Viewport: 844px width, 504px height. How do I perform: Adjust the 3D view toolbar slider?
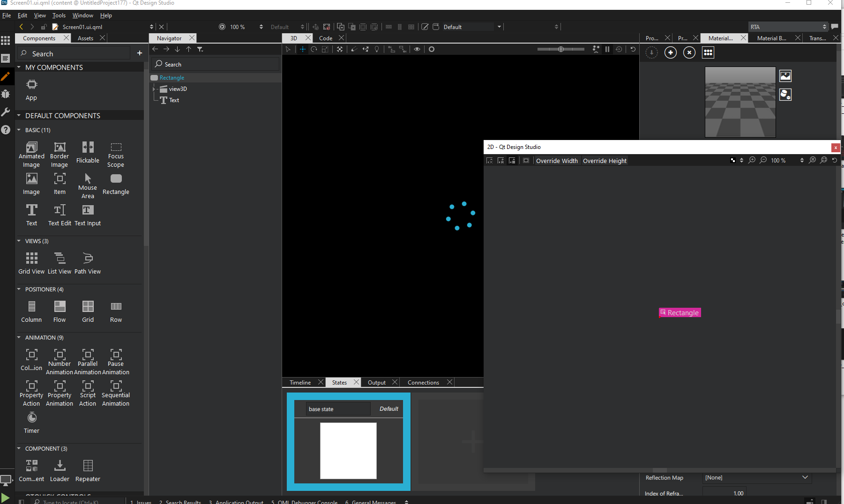click(561, 49)
